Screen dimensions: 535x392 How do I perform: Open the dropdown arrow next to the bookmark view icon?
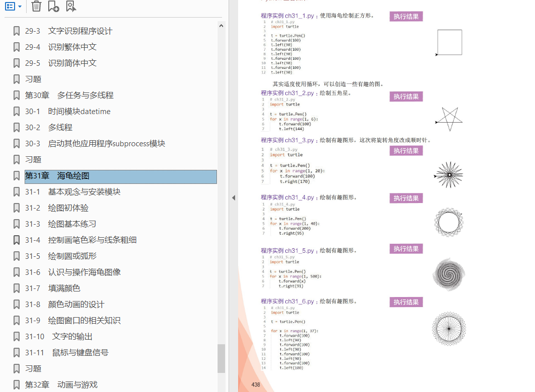click(19, 7)
